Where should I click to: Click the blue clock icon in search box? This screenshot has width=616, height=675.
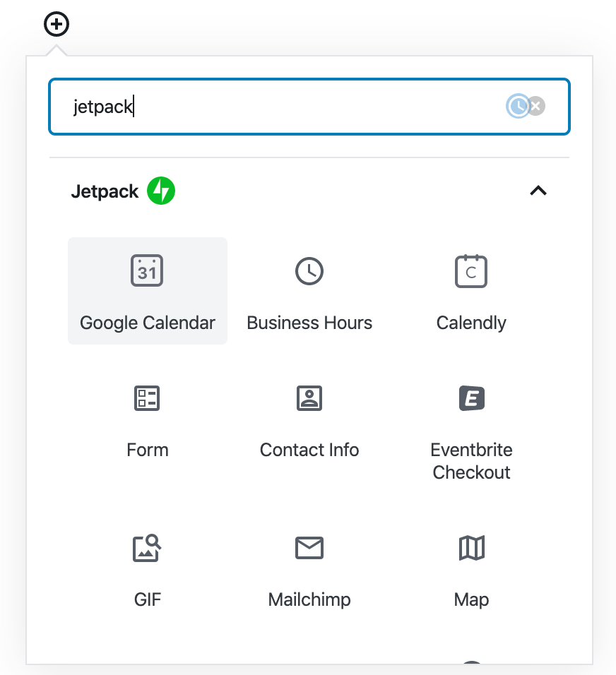point(518,107)
